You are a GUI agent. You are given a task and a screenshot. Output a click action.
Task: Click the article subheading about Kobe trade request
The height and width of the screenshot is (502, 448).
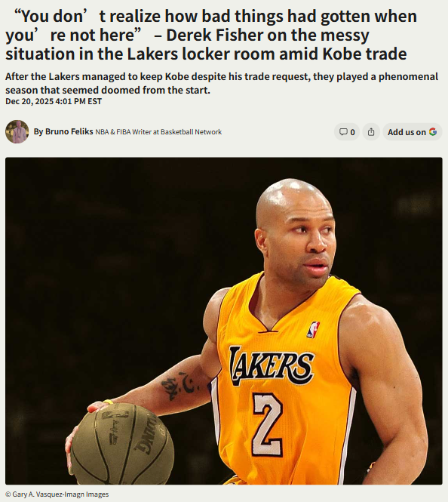pos(222,83)
